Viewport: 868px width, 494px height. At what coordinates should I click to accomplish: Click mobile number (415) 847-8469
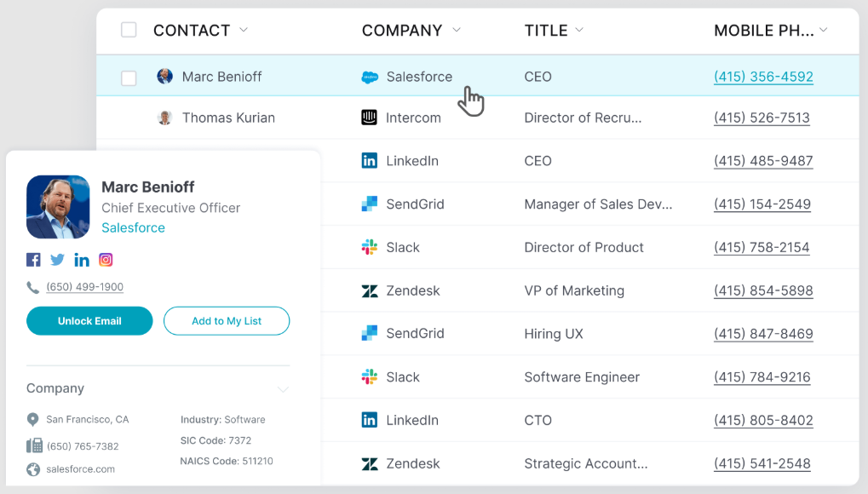click(x=763, y=333)
